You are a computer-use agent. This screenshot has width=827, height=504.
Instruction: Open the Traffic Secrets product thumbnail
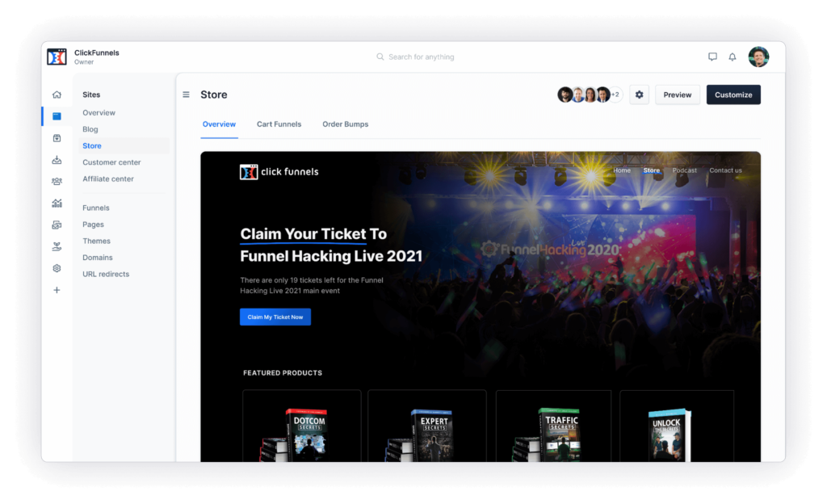point(553,426)
